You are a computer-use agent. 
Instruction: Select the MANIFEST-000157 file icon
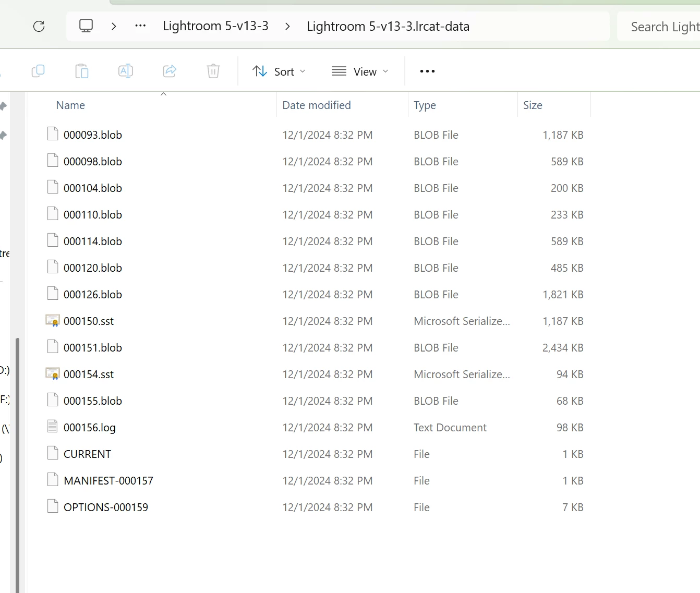coord(53,480)
